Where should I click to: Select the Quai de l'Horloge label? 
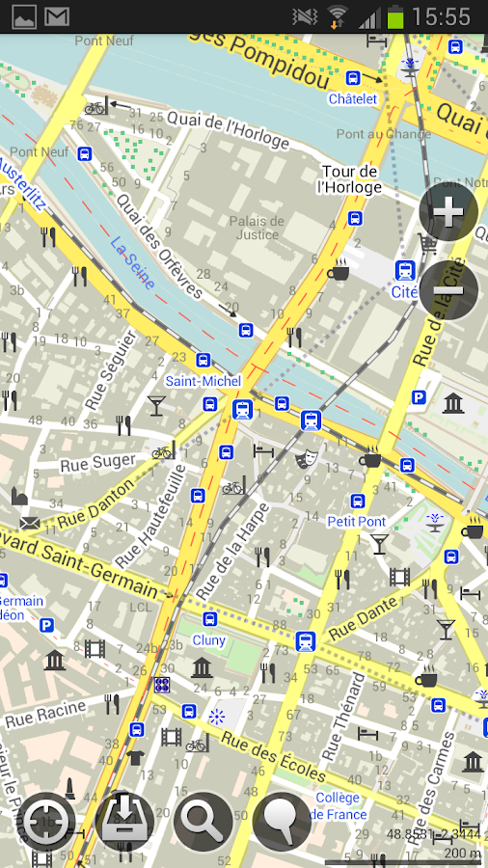[x=229, y=130]
